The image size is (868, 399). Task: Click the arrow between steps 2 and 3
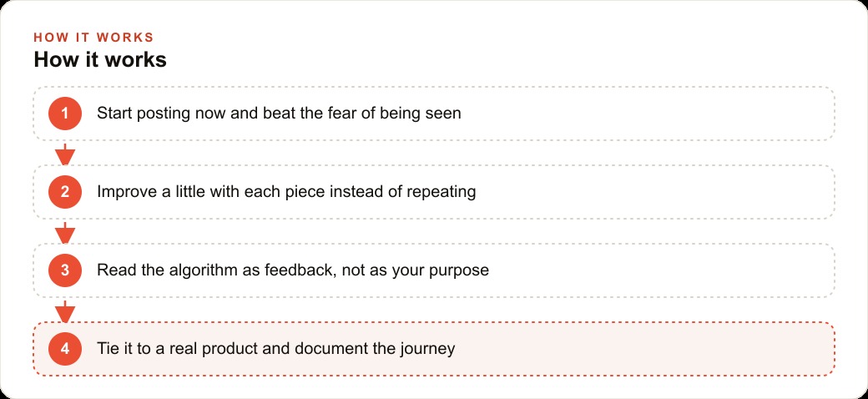tap(65, 233)
